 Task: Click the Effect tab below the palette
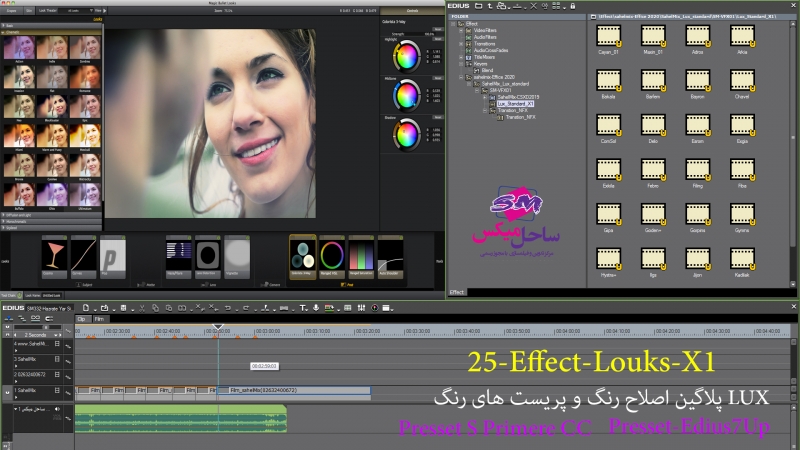pyautogui.click(x=457, y=292)
